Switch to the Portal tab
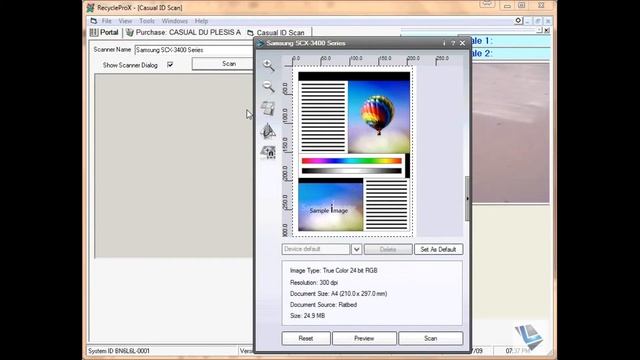The height and width of the screenshot is (360, 640). (x=104, y=32)
